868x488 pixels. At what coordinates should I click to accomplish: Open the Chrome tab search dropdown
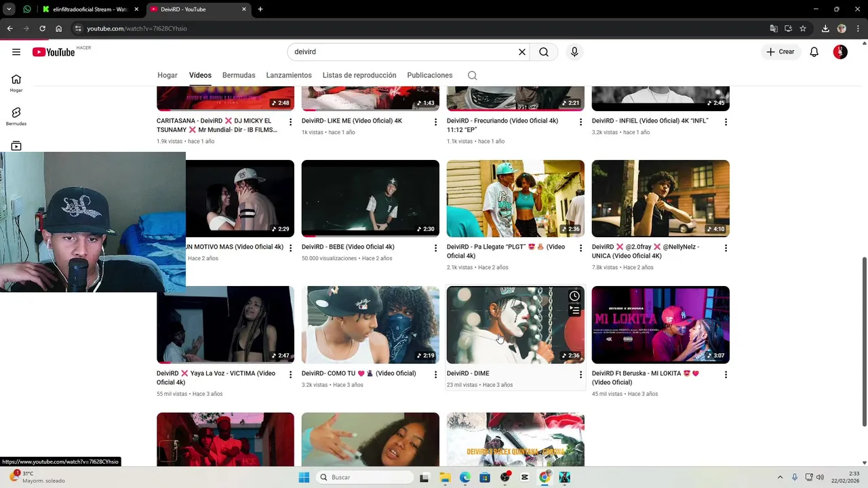pyautogui.click(x=9, y=9)
